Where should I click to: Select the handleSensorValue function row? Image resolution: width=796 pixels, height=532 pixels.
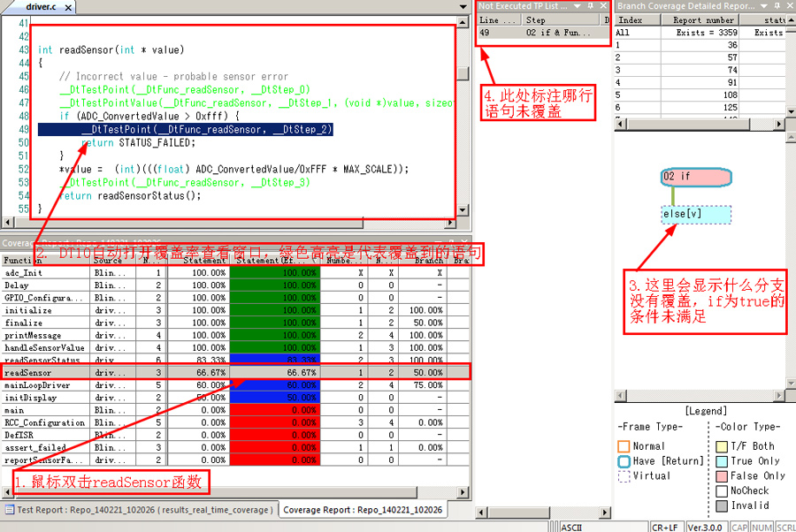[235, 348]
